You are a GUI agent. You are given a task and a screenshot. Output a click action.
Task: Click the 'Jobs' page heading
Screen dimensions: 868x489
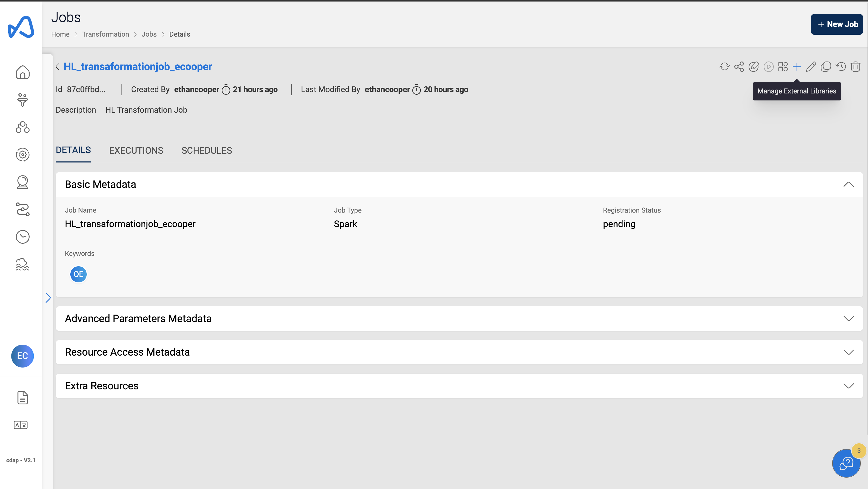point(66,18)
